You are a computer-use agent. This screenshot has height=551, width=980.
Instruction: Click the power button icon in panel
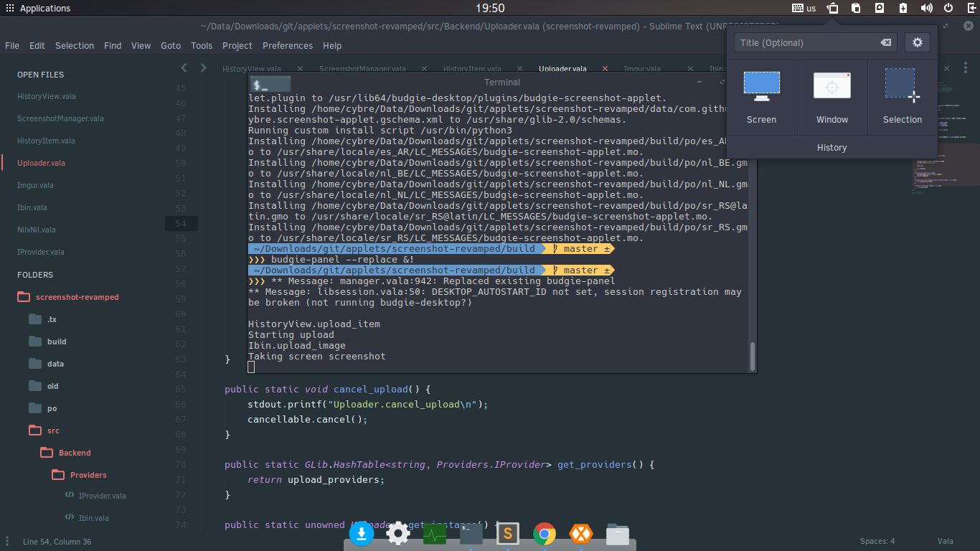948,9
